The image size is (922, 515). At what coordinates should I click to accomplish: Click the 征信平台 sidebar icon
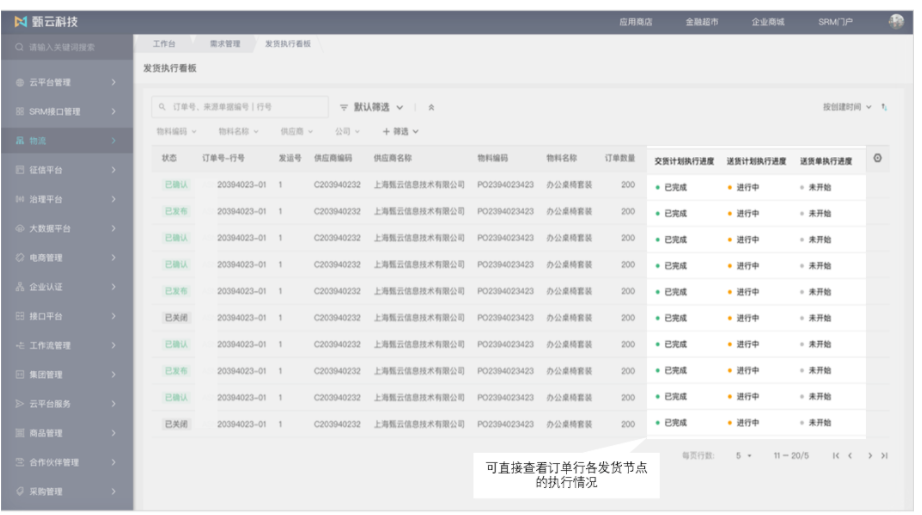(20, 170)
